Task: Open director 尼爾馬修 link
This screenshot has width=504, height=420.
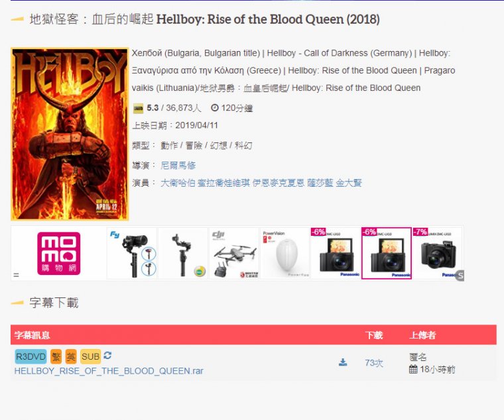Action: tap(178, 166)
